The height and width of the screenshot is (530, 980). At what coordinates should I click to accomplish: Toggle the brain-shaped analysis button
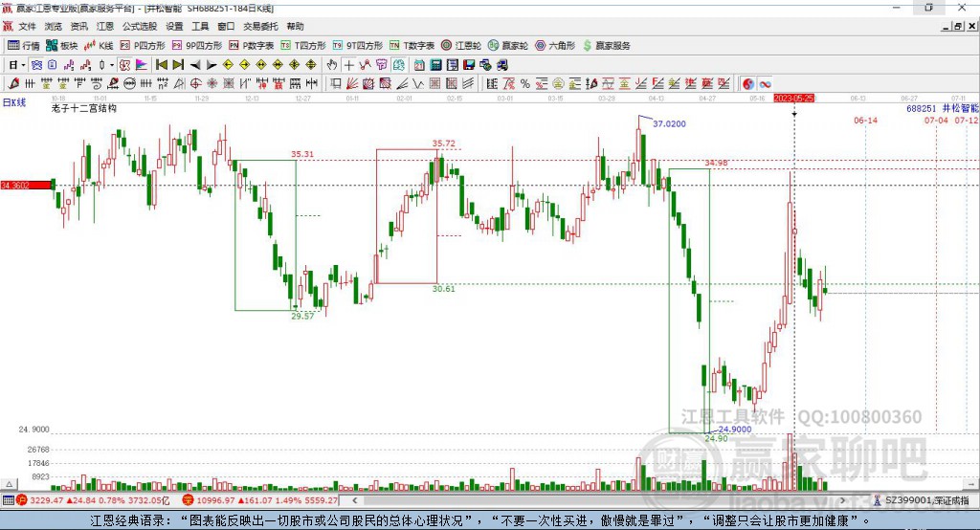[x=382, y=65]
